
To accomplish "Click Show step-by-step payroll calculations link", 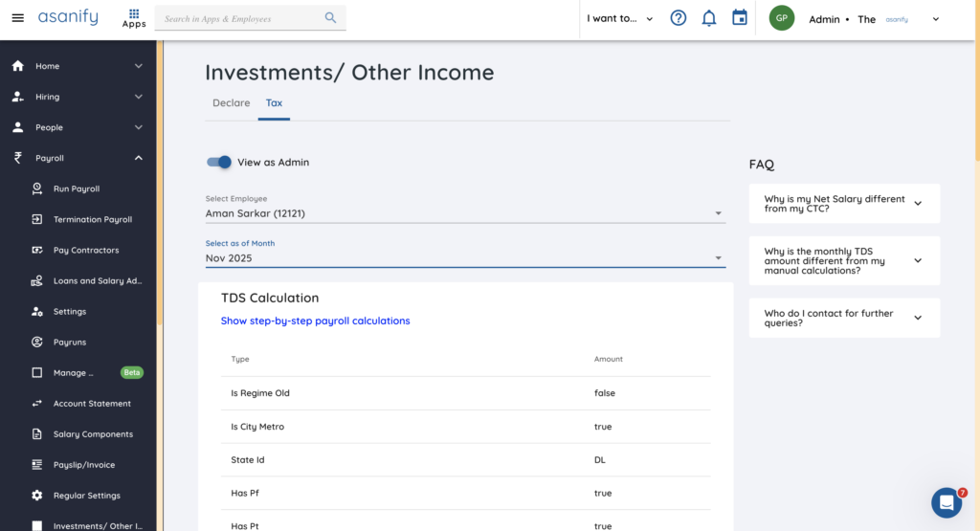I will click(x=315, y=321).
